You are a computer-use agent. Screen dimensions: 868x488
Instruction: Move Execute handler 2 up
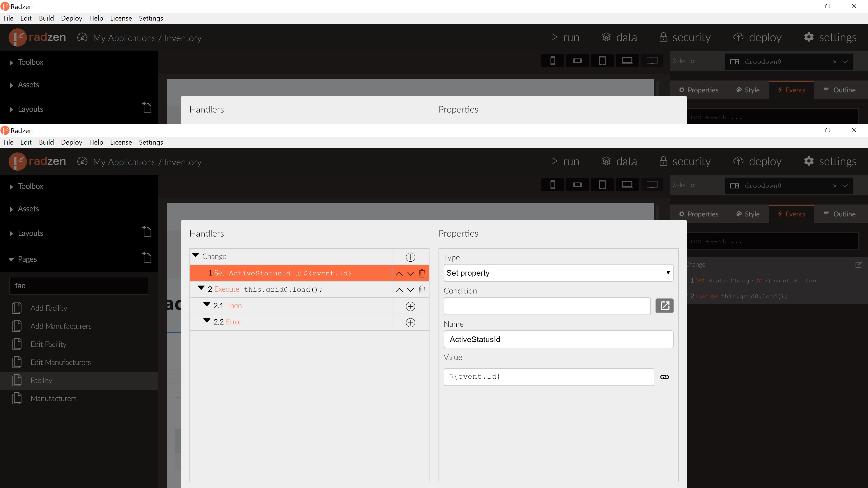(399, 290)
